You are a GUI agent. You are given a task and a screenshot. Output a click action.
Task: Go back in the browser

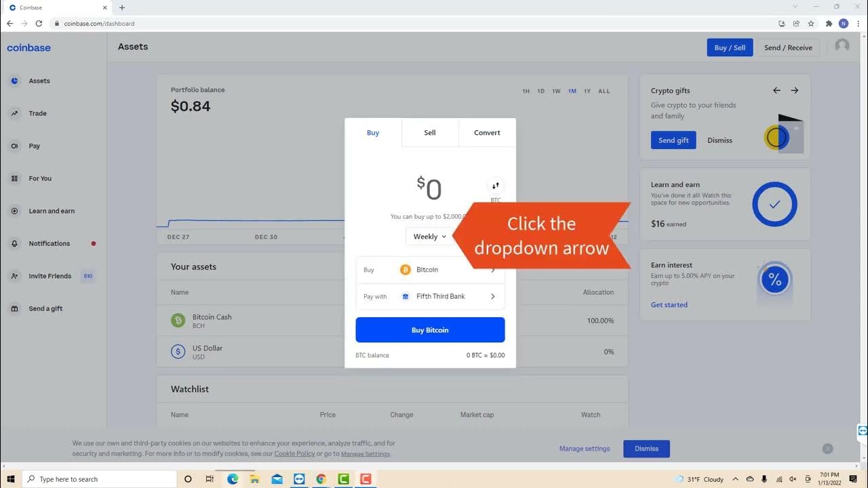click(x=9, y=23)
